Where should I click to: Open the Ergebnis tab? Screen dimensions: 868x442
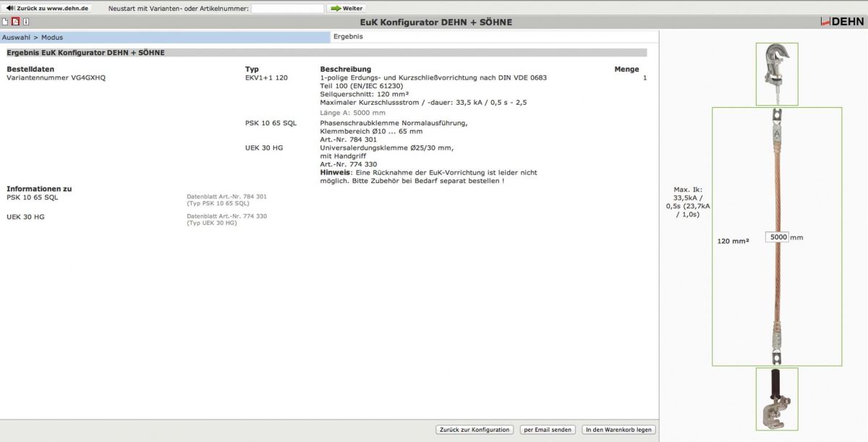(x=349, y=36)
